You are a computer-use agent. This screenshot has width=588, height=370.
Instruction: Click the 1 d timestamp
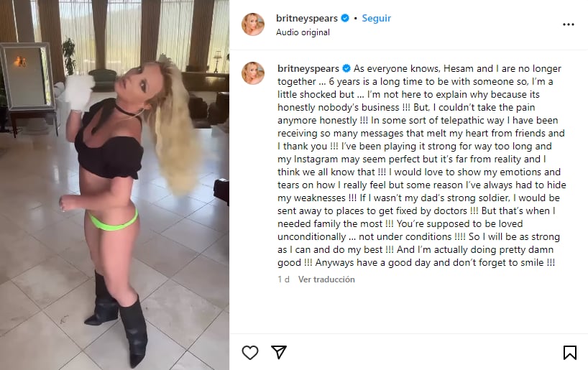(283, 279)
